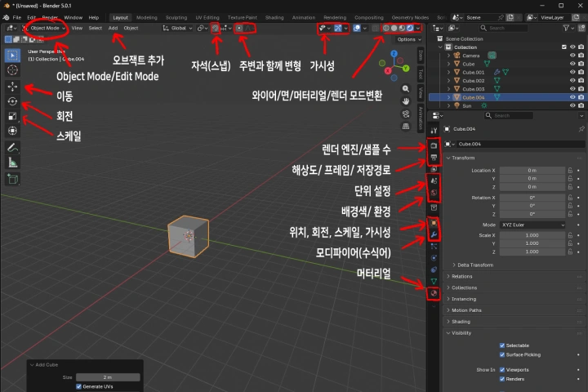This screenshot has height=392, width=588.
Task: Select the Move tool
Action: (12, 87)
